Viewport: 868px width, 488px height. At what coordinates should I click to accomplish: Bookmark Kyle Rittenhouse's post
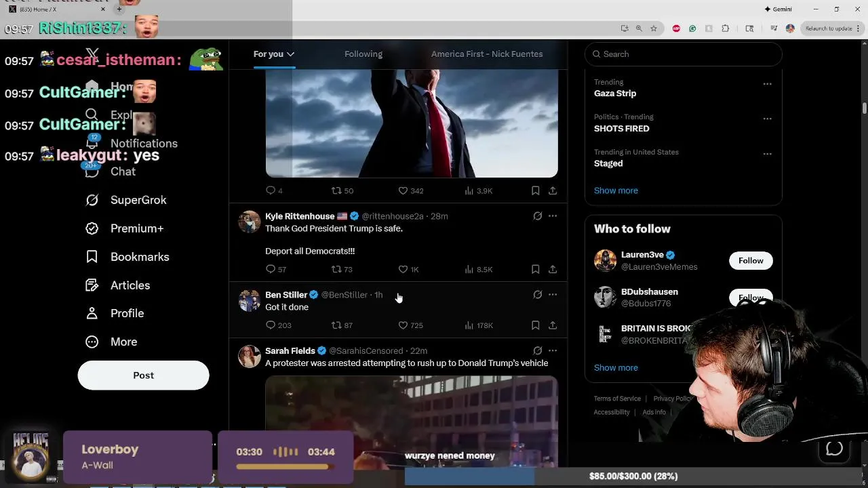[535, 269]
